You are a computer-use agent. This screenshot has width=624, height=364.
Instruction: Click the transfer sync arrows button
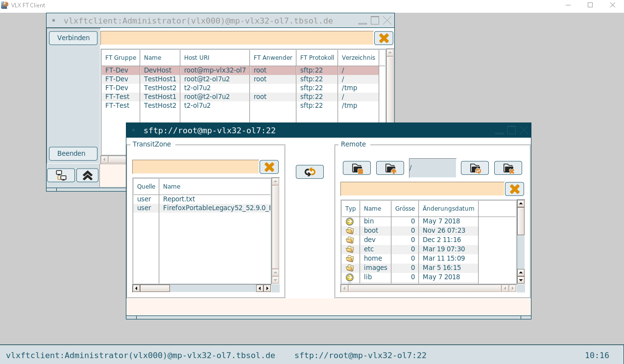click(x=310, y=172)
